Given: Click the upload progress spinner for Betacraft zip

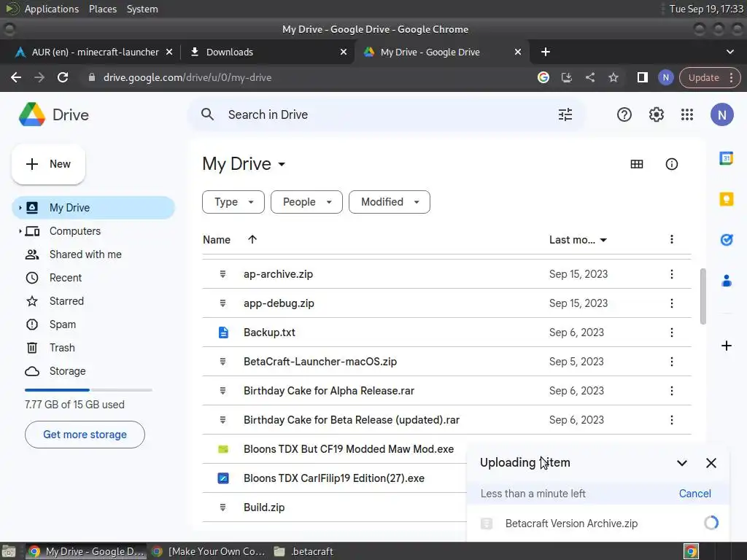Looking at the screenshot, I should [x=711, y=523].
